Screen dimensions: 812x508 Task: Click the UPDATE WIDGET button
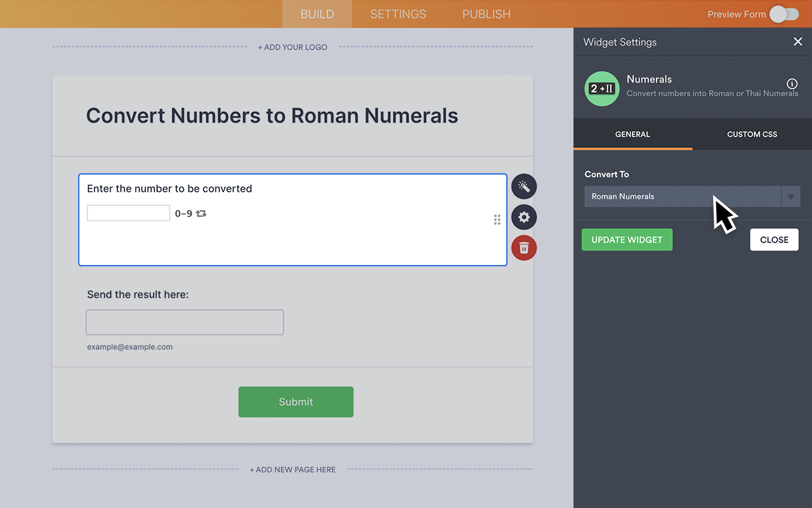point(627,239)
